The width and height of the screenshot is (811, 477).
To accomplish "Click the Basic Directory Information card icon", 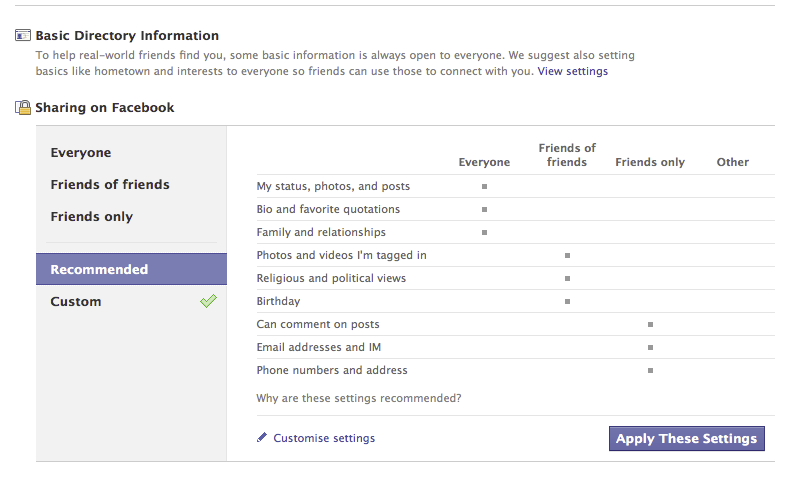I will point(23,35).
